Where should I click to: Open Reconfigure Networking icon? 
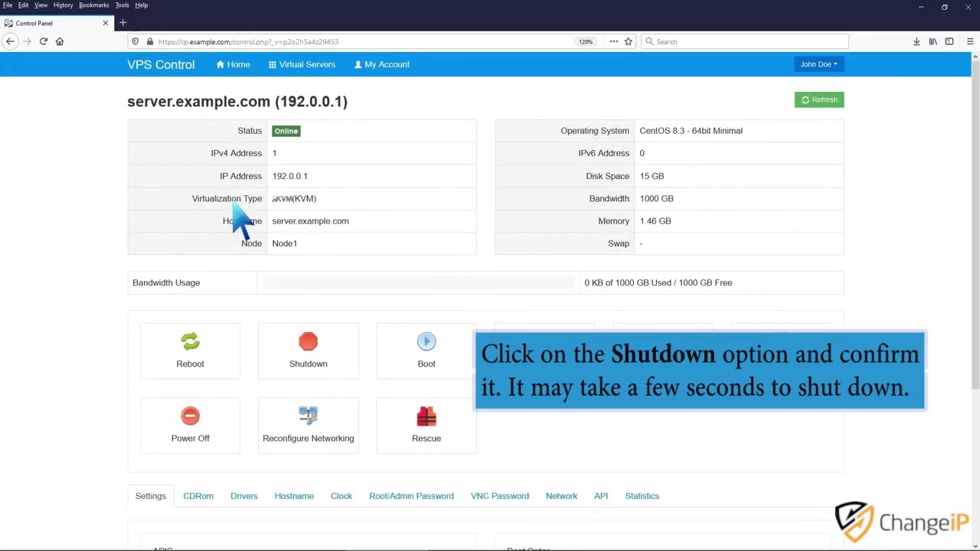[308, 416]
